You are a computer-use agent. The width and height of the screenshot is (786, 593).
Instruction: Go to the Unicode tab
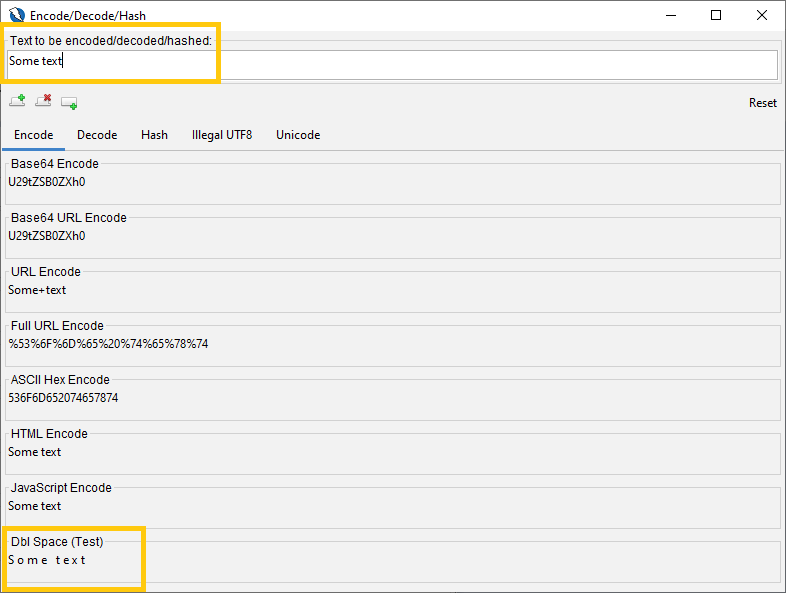click(x=298, y=135)
